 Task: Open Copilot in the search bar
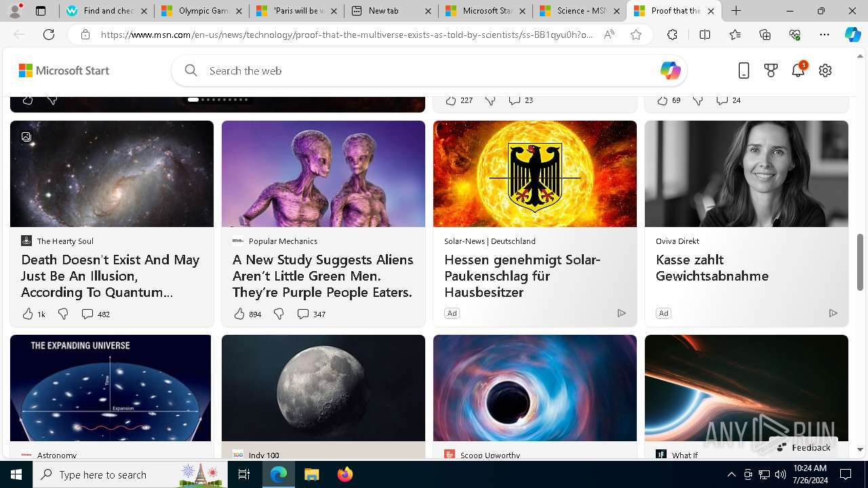(x=670, y=70)
